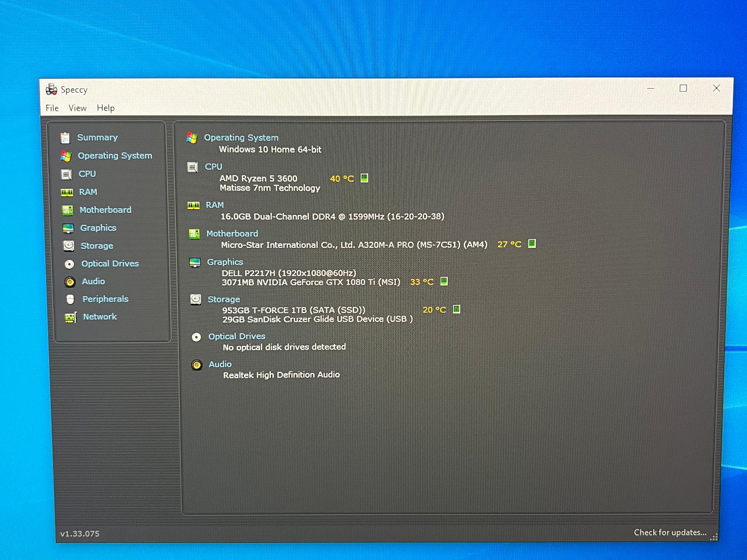The height and width of the screenshot is (560, 747).
Task: Click the version number v1.33.075
Action: 80,533
